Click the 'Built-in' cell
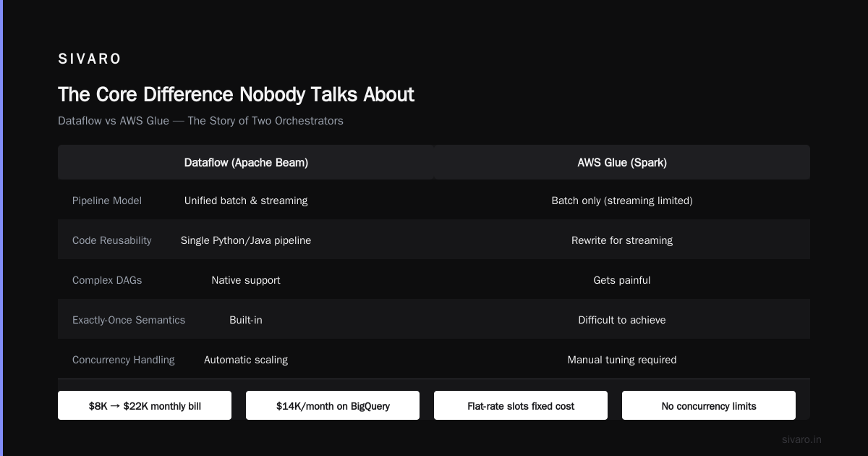This screenshot has width=868, height=456. pos(246,320)
